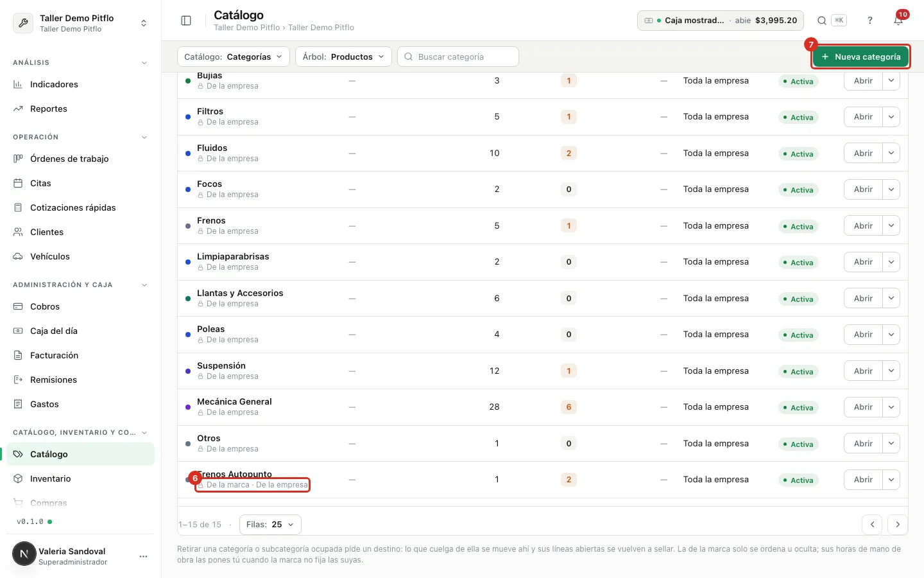Click the Reportes trend icon
924x578 pixels.
(18, 109)
